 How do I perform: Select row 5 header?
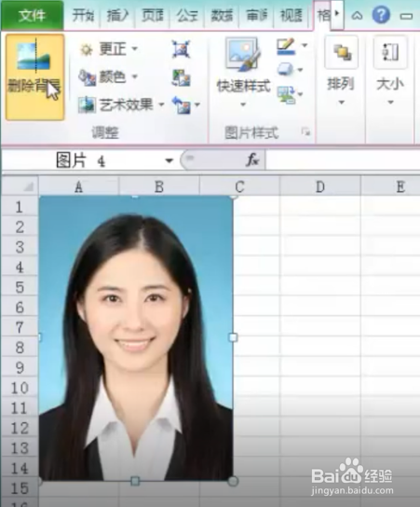20,287
